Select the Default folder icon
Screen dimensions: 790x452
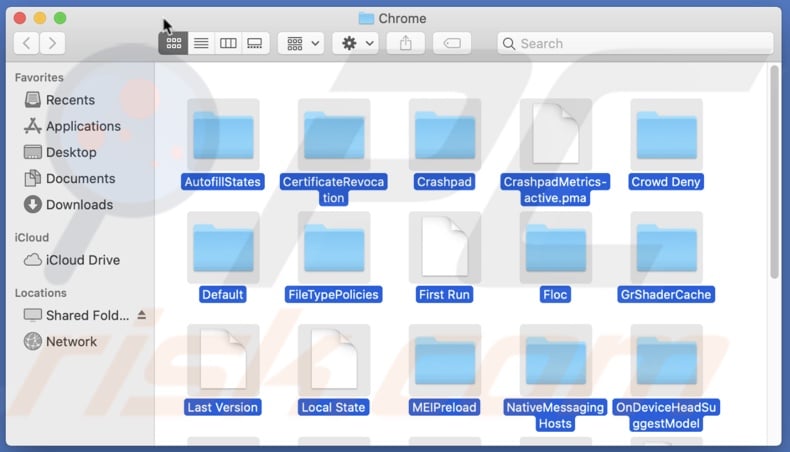(x=223, y=247)
